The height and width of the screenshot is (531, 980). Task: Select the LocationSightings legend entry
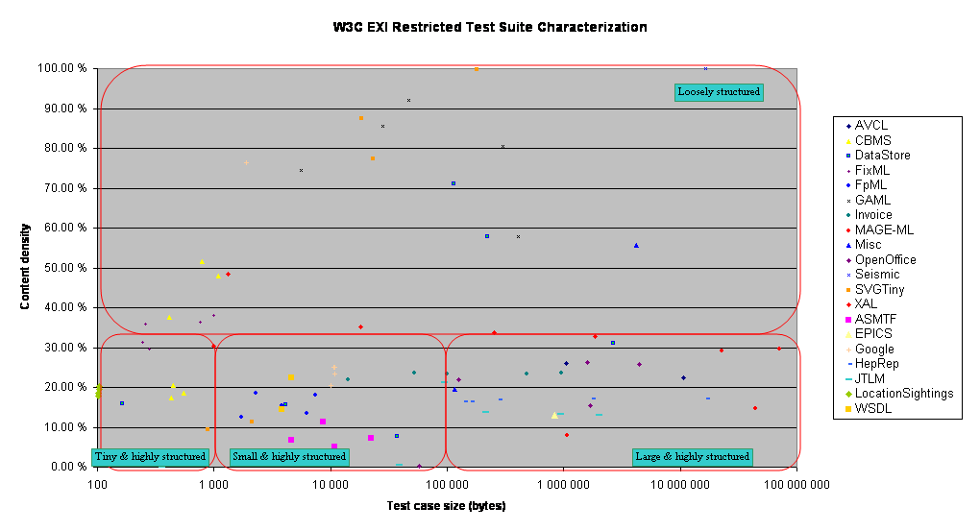903,394
